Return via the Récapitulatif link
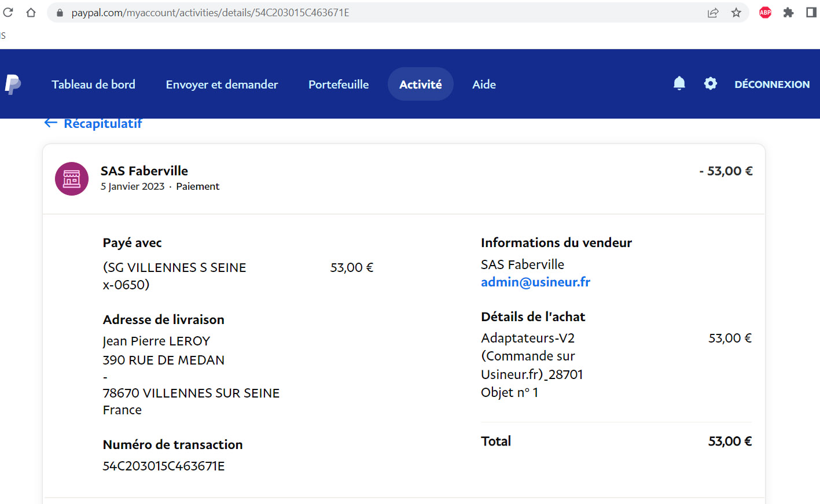Viewport: 820px width, 504px height. click(x=103, y=123)
